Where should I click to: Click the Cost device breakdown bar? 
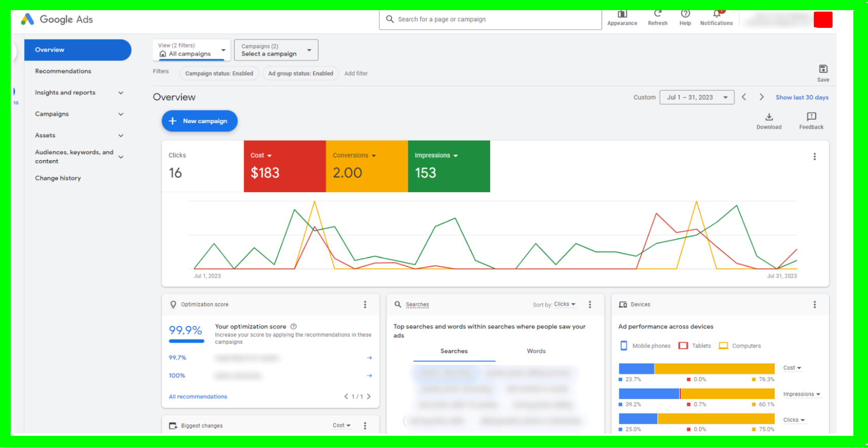(x=697, y=369)
